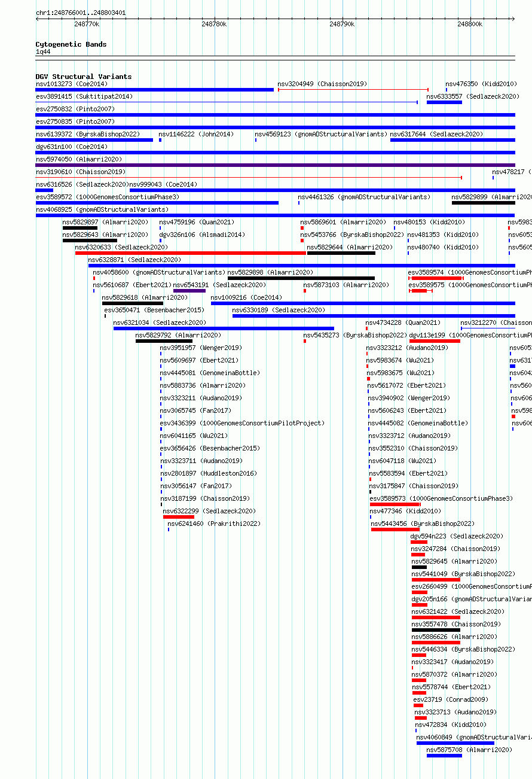Click the purple nsv6543191 (Sedlazeck2020) bar
The height and width of the screenshot is (779, 532).
[189, 291]
